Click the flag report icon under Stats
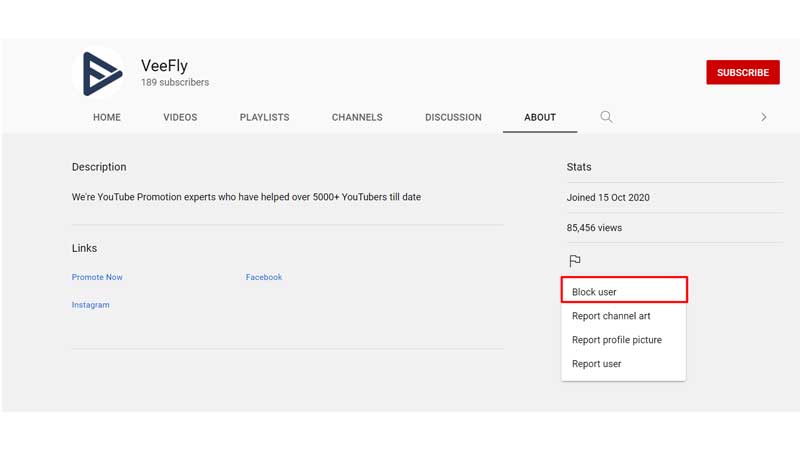The width and height of the screenshot is (800, 450). pyautogui.click(x=575, y=261)
